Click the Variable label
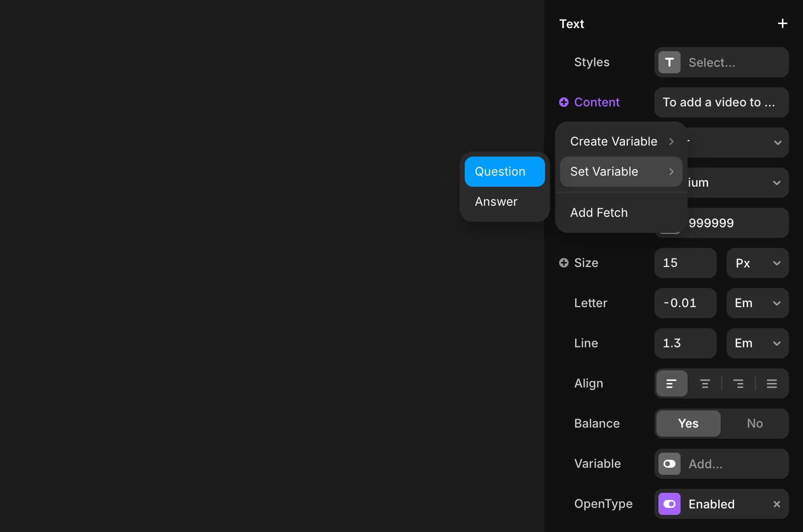Screen dimensions: 803x532 pyautogui.click(x=597, y=464)
